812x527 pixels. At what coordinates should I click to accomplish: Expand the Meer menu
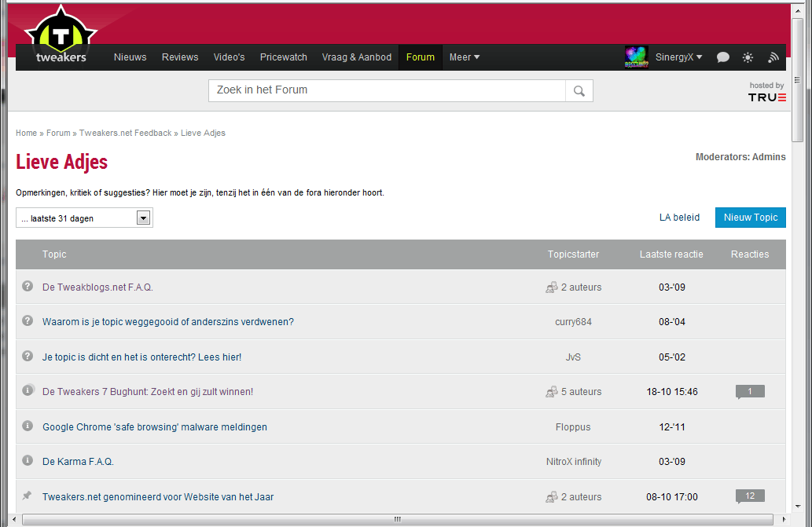click(465, 57)
